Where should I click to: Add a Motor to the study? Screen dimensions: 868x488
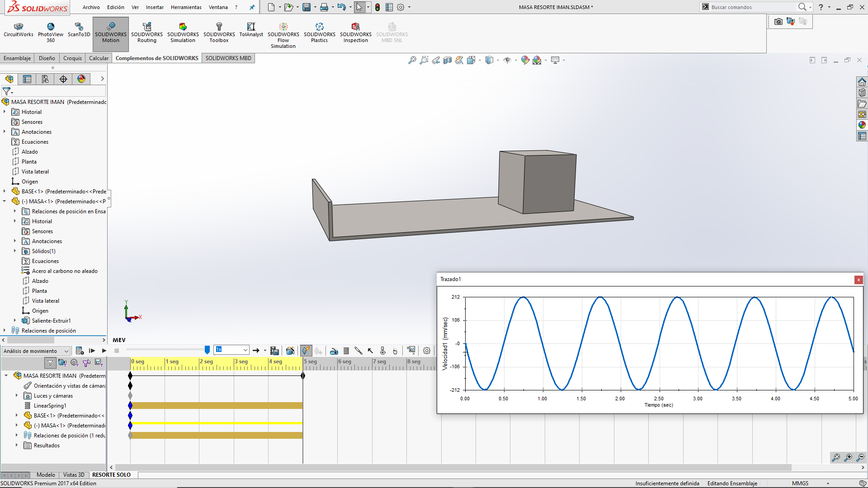334,351
